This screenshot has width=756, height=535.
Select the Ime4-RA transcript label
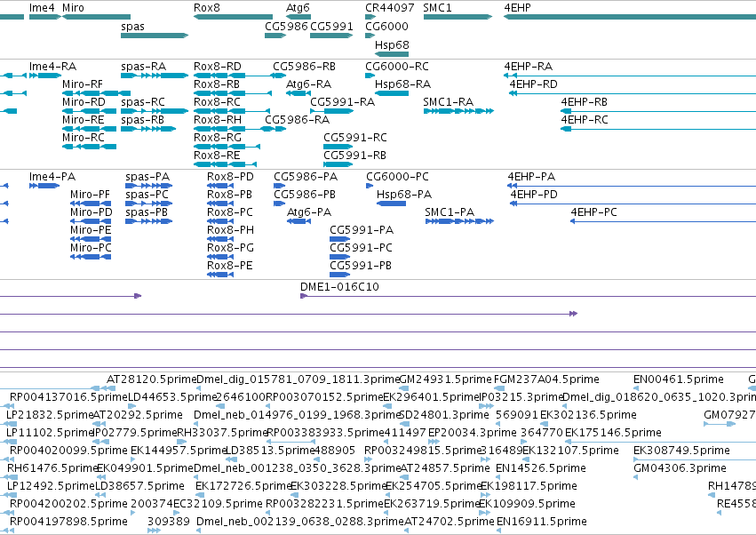(52, 66)
